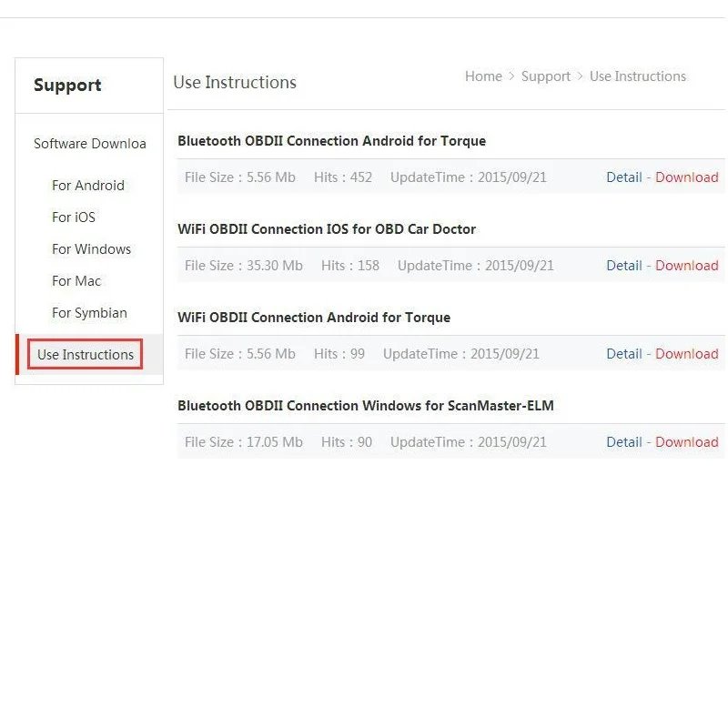Go to Support breadcrumb link
Viewport: 728px width, 728px height.
(545, 76)
